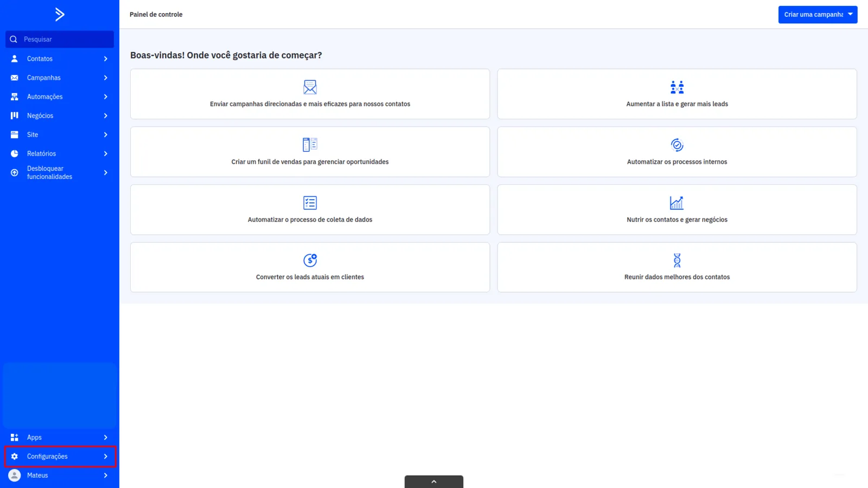Click the Criar uma campanha button

pyautogui.click(x=818, y=15)
